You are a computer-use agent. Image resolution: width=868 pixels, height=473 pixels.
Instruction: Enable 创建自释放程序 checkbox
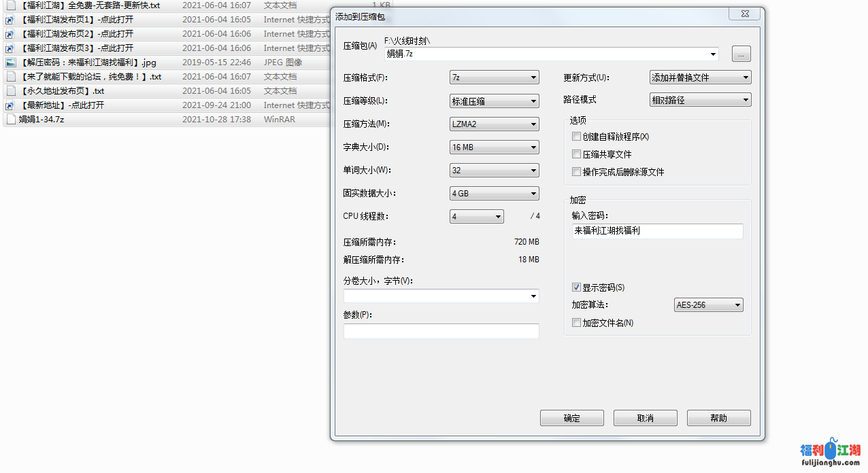[x=577, y=137]
